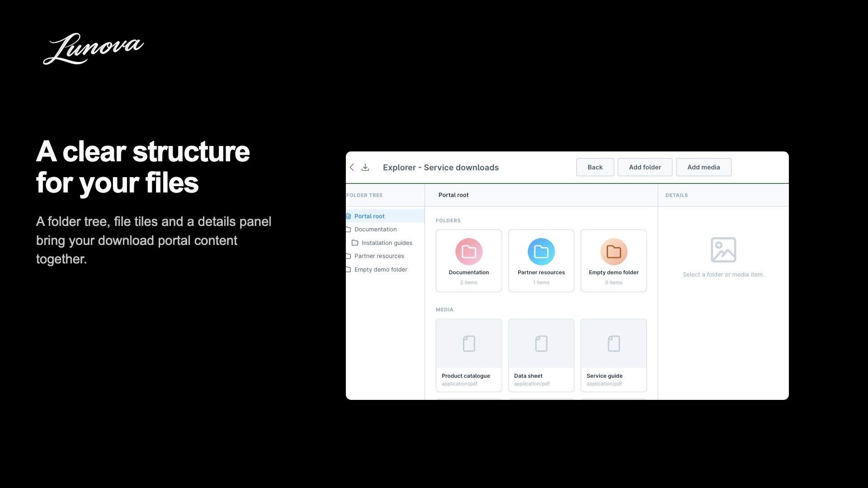
Task: Click the home icon beside Portal root
Action: (x=349, y=216)
